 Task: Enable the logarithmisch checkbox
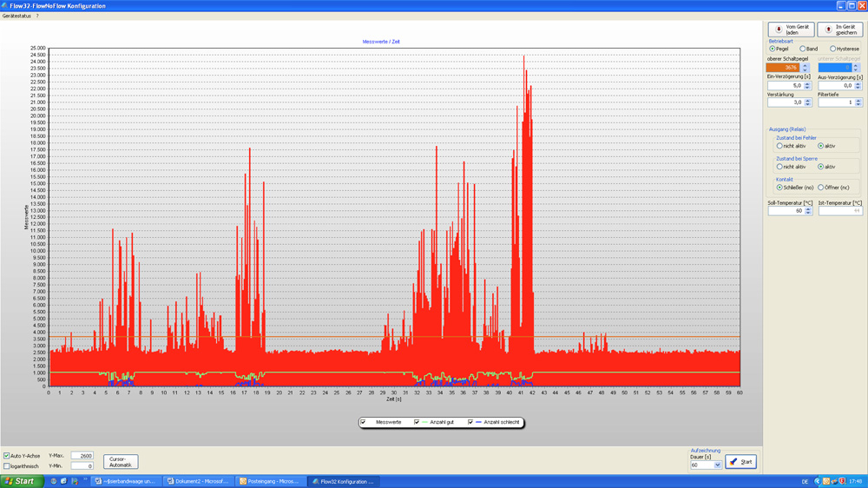[x=7, y=466]
